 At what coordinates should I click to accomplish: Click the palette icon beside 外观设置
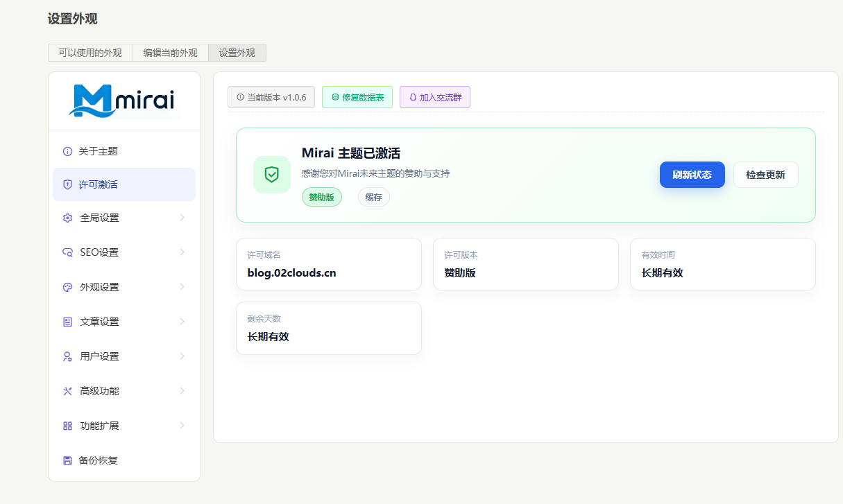click(67, 287)
